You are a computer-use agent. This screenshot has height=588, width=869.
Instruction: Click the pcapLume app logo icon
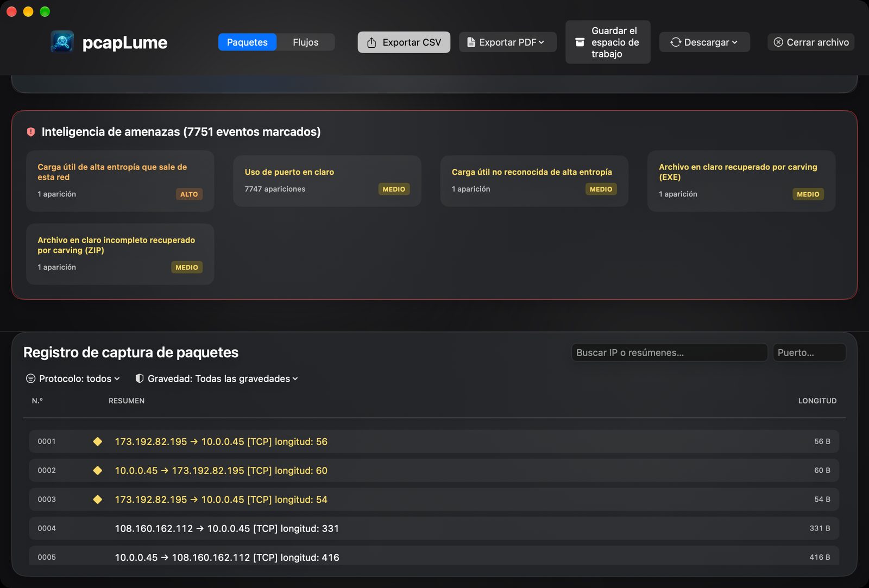pos(62,42)
